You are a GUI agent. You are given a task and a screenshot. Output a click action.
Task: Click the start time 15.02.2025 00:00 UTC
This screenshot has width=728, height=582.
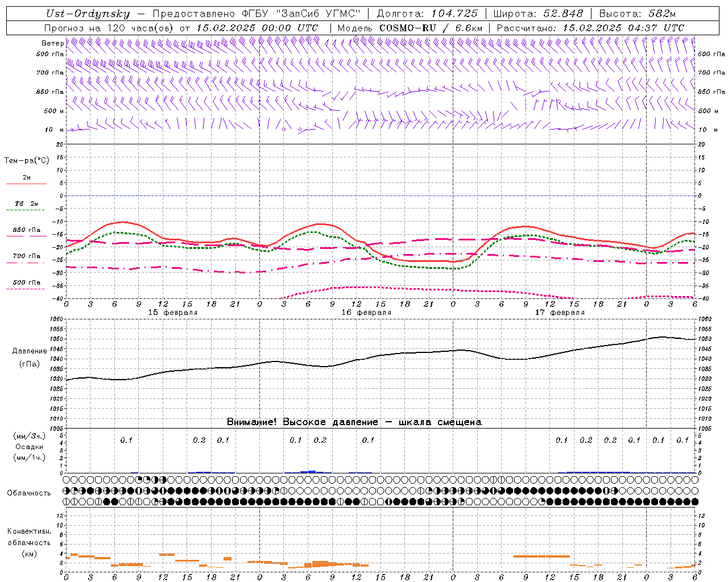[x=257, y=28]
